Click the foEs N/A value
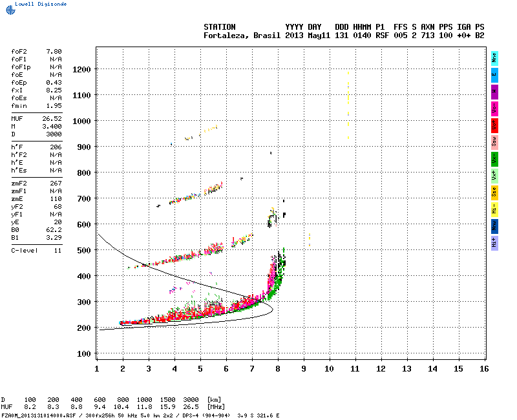 (x=56, y=98)
